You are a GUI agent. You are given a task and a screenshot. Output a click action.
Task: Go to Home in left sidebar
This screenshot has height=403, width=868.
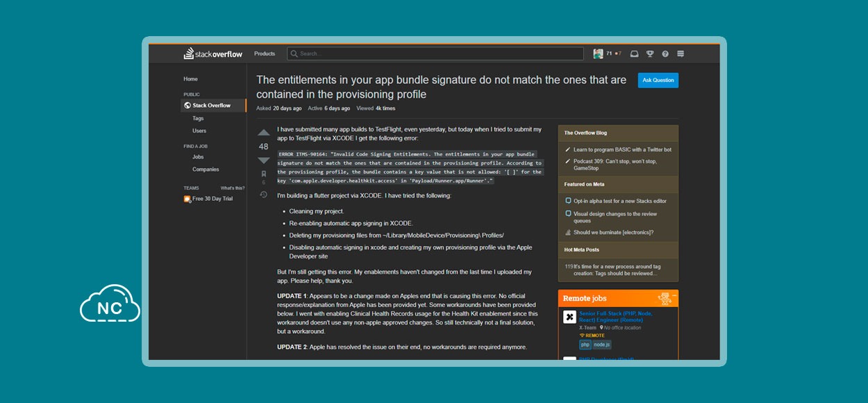[191, 79]
